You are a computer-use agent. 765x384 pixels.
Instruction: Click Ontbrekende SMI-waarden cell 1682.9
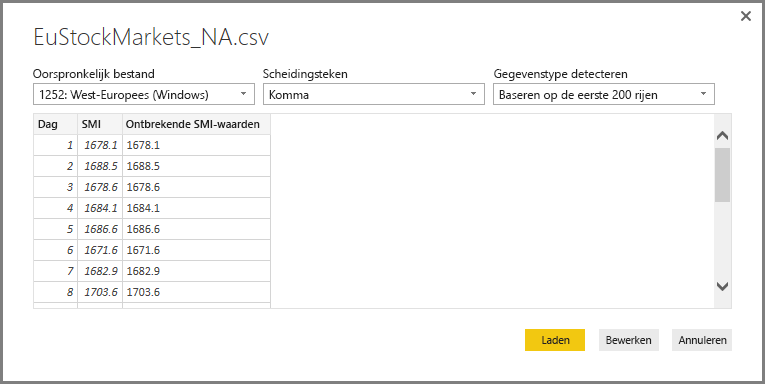[196, 271]
